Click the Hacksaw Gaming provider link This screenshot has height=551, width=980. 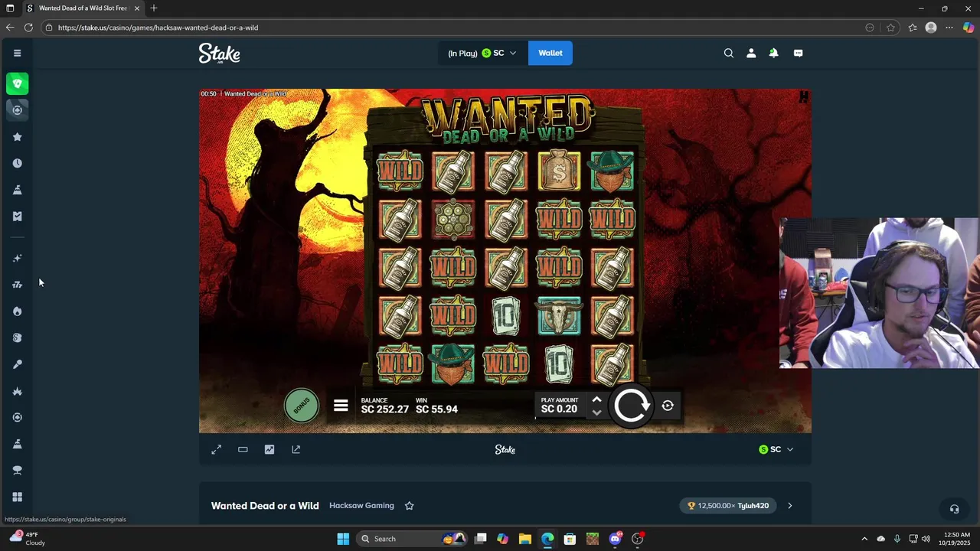[x=361, y=505]
